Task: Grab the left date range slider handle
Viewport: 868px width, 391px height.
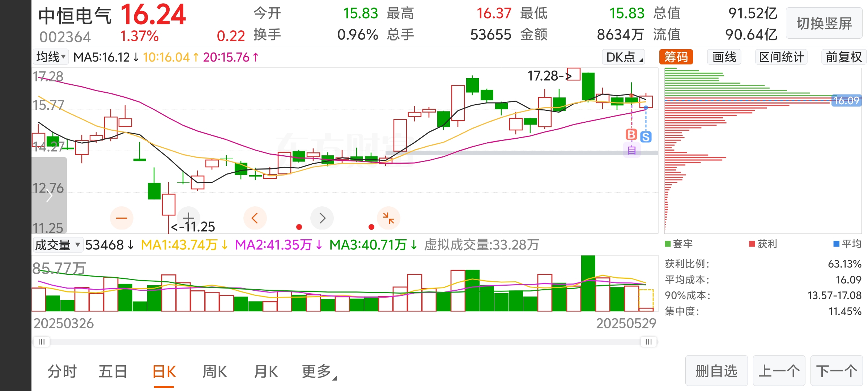Action: tap(42, 342)
